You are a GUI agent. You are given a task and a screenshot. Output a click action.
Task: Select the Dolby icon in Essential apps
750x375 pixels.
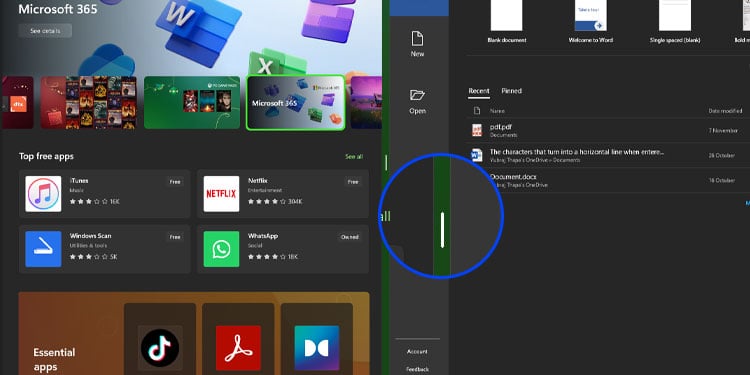coord(317,348)
